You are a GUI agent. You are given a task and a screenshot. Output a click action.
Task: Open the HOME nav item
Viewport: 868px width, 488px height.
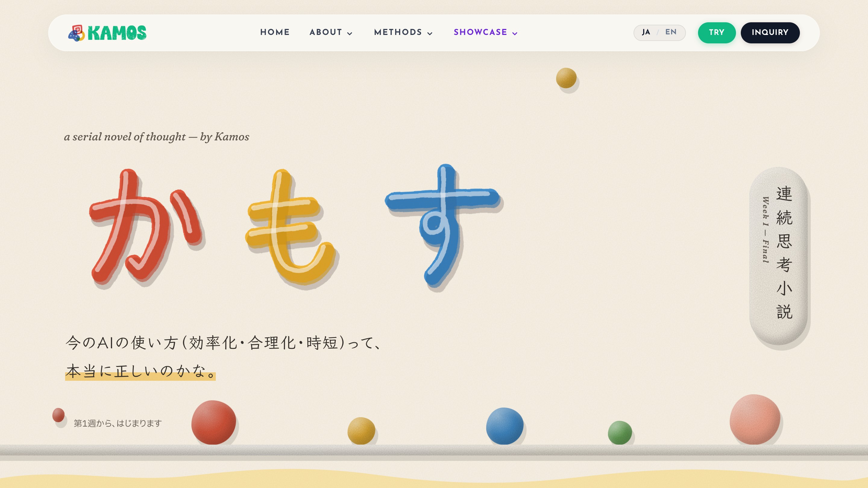click(275, 32)
